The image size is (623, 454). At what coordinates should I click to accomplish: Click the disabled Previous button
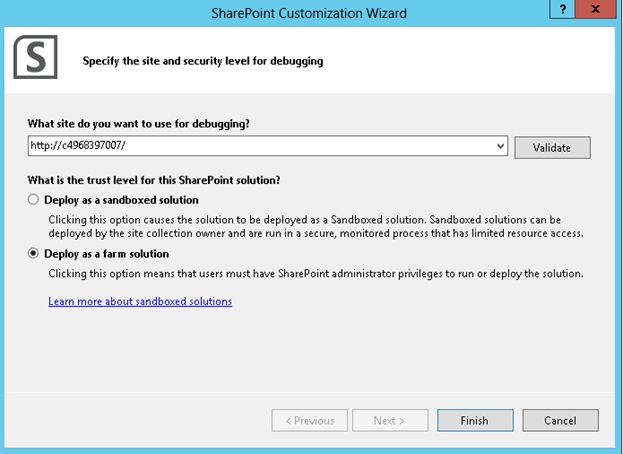[309, 420]
